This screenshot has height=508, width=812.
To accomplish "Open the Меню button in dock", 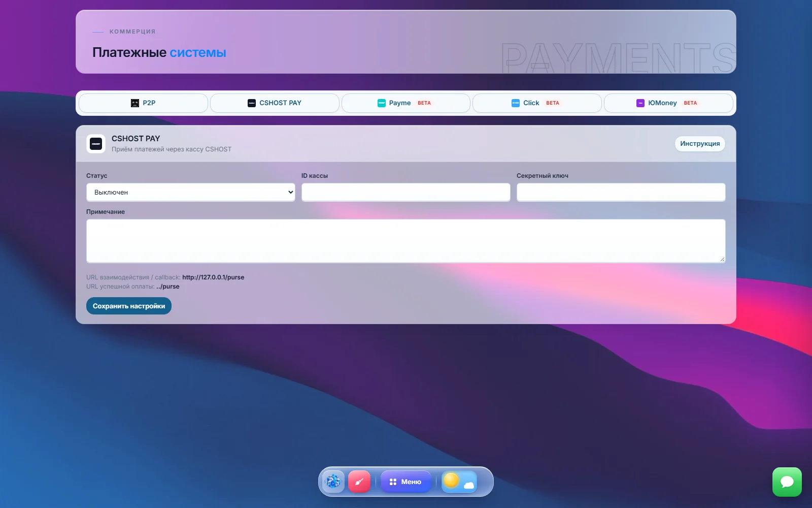I will pos(406,482).
